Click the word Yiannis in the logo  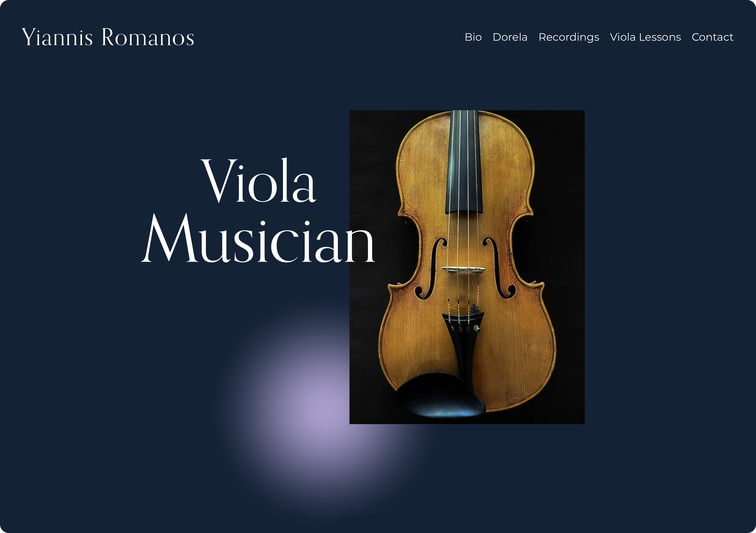click(x=57, y=37)
